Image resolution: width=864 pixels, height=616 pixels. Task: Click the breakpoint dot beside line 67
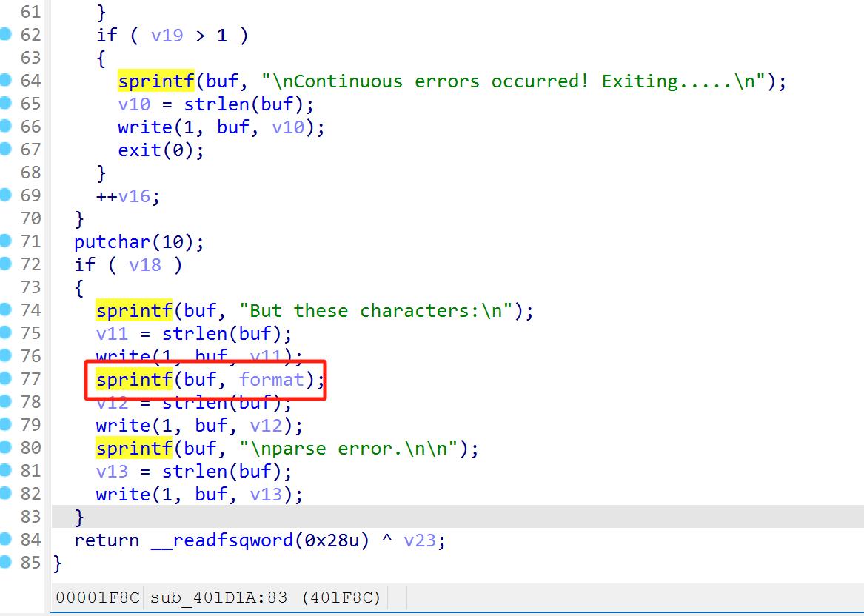6,149
